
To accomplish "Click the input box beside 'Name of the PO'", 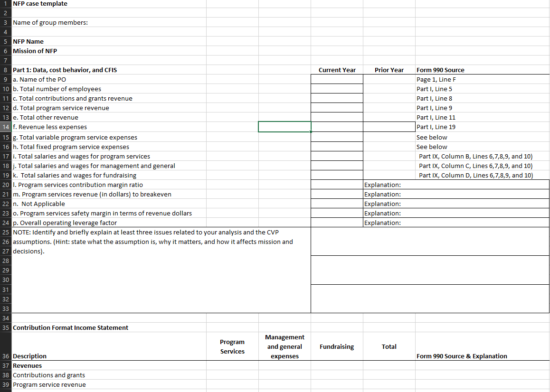I will coord(337,79).
